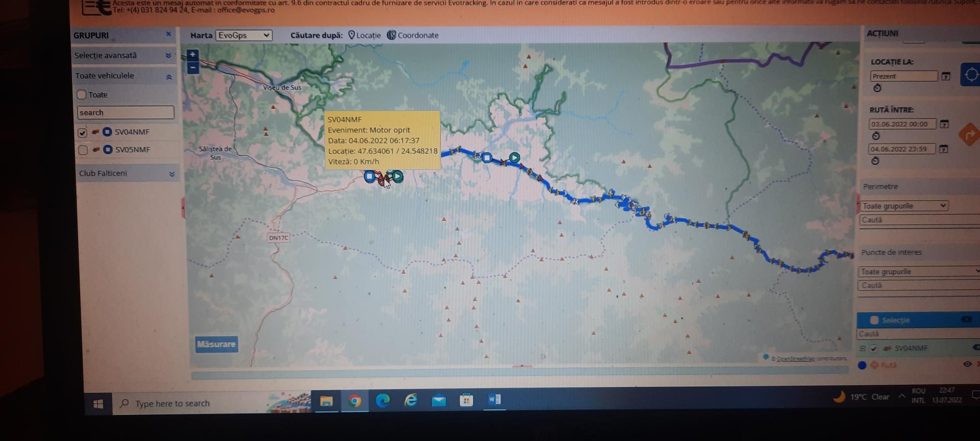Click the blue locate target icon
Screen dimensions: 980x441
pyautogui.click(x=970, y=75)
